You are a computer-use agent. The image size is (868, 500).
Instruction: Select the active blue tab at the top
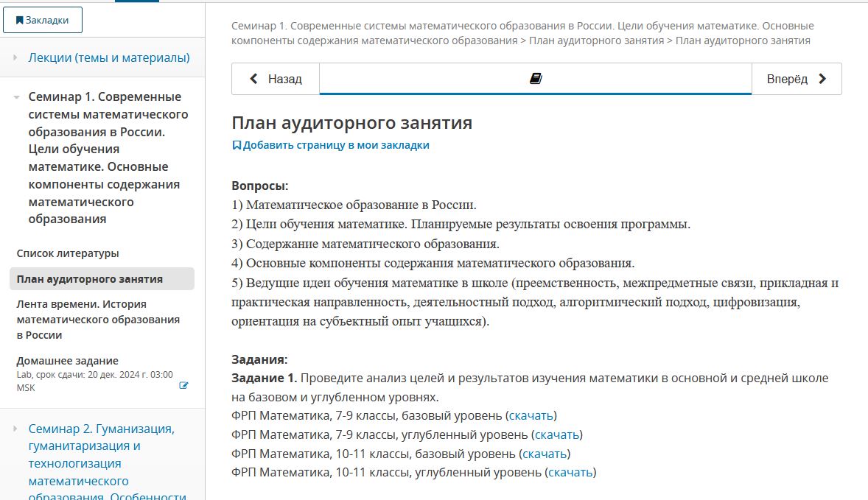(x=136, y=2)
